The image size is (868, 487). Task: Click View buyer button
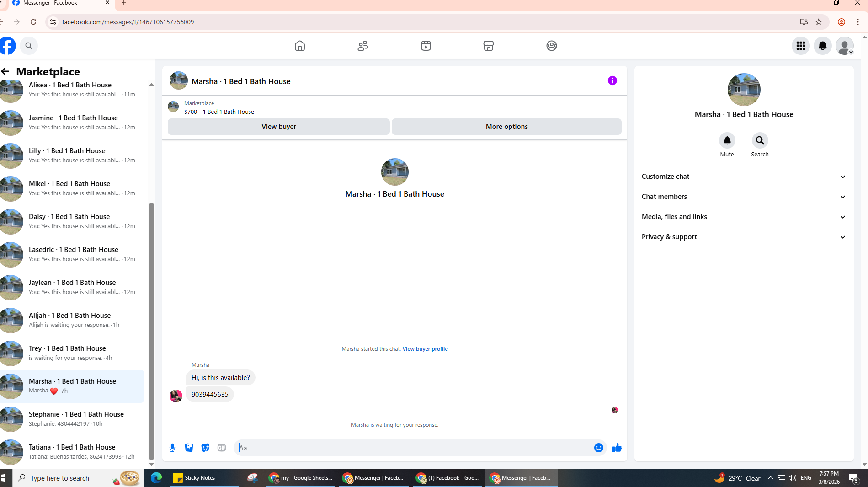[x=278, y=127]
